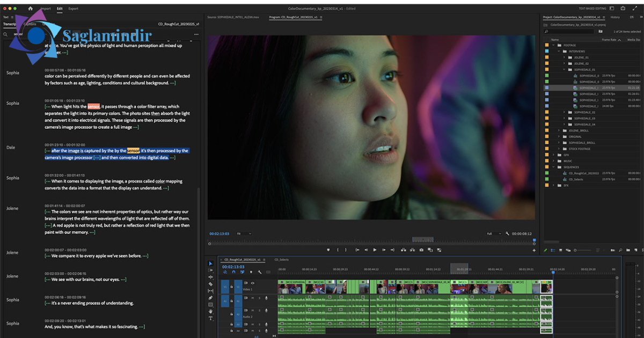
Task: Switch to the Export tab
Action: tap(74, 9)
